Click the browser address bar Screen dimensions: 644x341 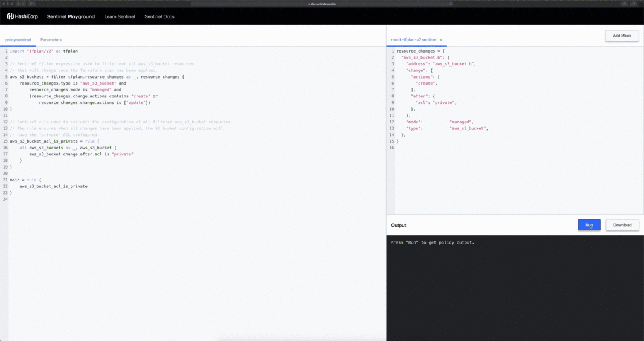click(x=321, y=4)
